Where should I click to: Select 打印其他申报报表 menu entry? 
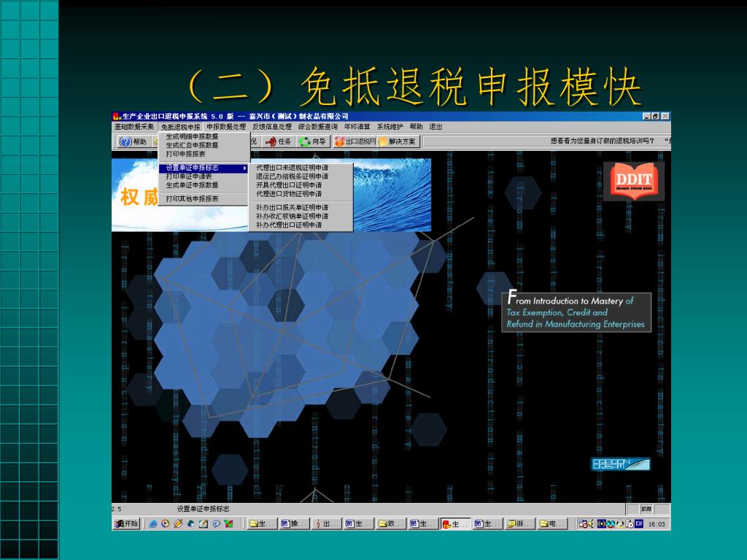click(204, 198)
